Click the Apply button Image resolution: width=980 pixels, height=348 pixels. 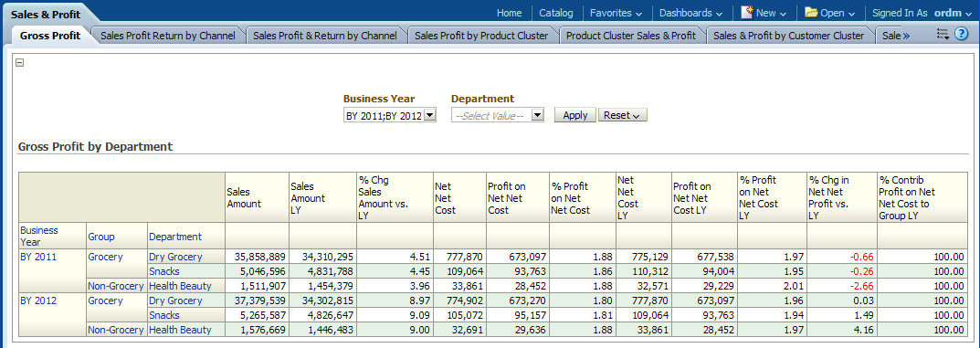pyautogui.click(x=575, y=115)
